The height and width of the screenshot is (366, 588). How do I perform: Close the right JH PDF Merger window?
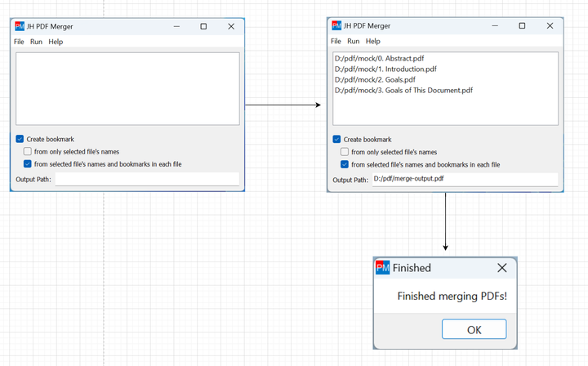550,25
